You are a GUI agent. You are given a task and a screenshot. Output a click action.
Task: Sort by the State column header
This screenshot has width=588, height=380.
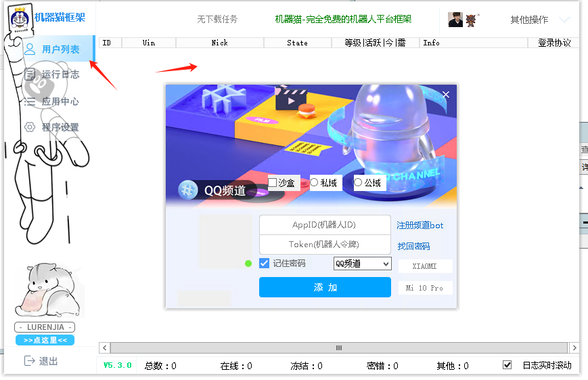point(297,43)
